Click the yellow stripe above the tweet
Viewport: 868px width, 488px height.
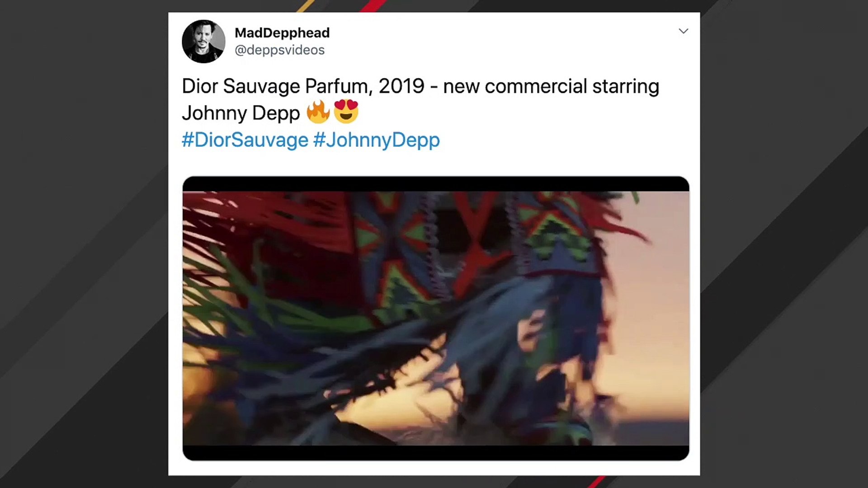[x=306, y=6]
